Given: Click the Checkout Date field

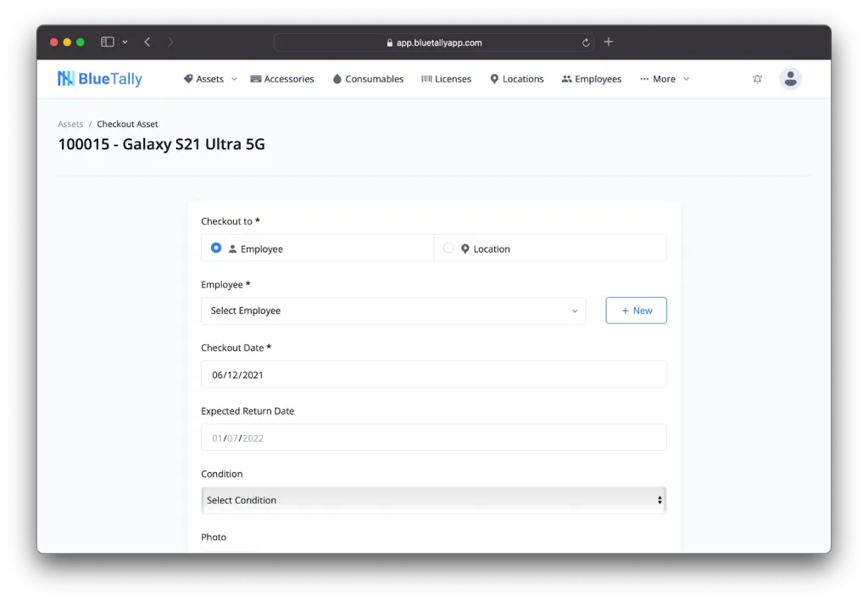Looking at the screenshot, I should pyautogui.click(x=434, y=375).
